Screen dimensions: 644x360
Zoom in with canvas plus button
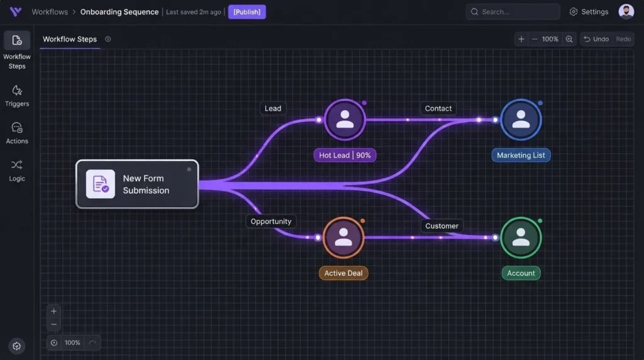(54, 311)
